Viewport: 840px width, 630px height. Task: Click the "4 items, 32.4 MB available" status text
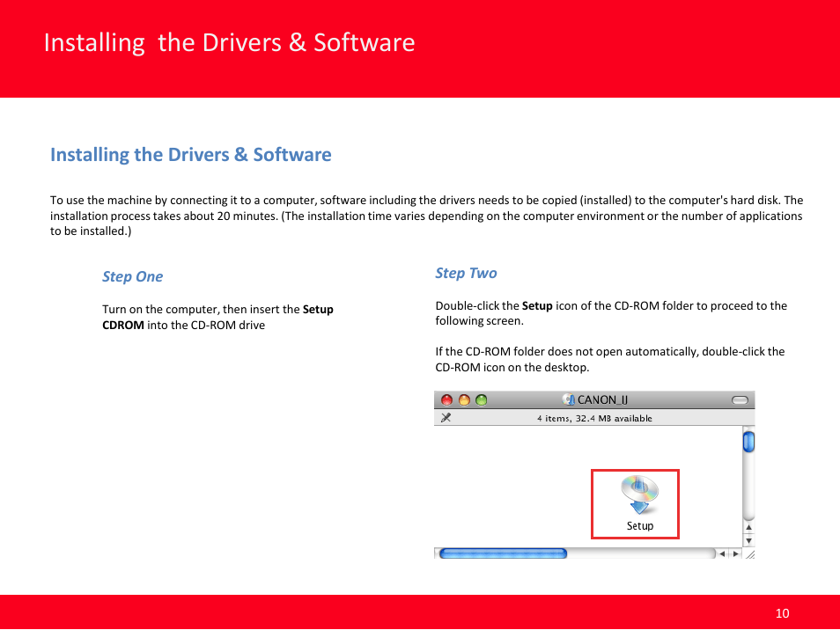(x=594, y=418)
